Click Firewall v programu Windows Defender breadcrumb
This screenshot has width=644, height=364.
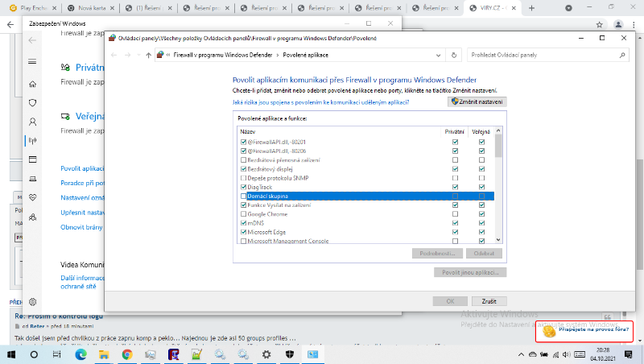click(223, 55)
